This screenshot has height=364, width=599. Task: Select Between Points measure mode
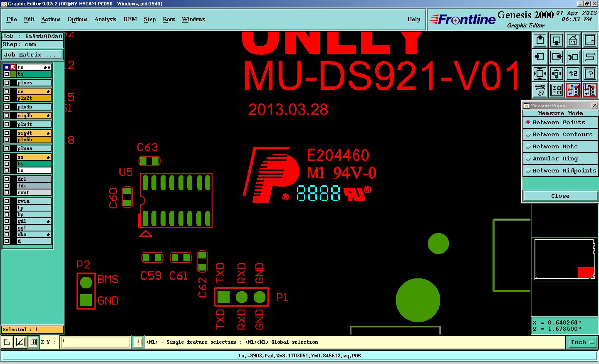tap(560, 123)
